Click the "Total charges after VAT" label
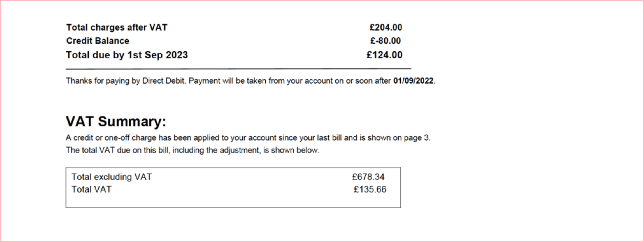This screenshot has width=644, height=242. [117, 28]
